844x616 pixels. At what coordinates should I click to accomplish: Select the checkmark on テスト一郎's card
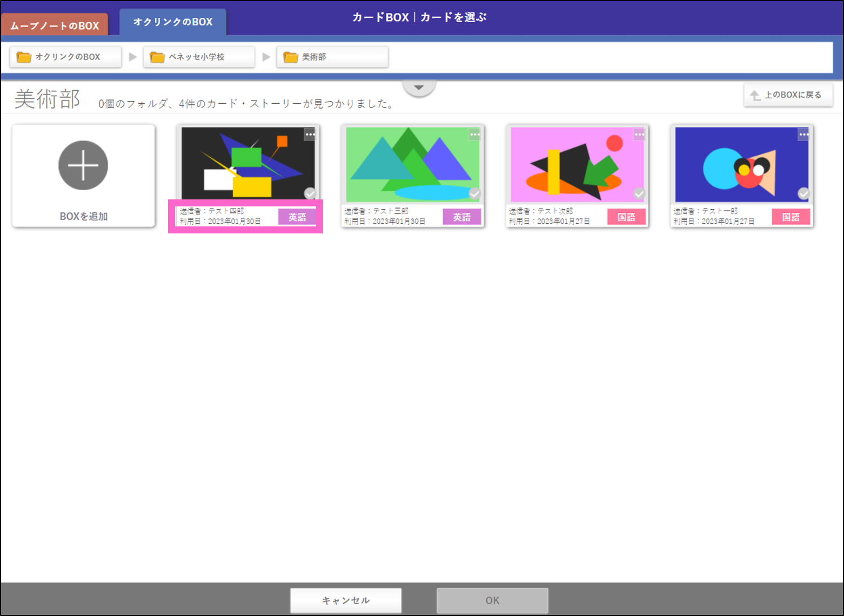tap(803, 193)
